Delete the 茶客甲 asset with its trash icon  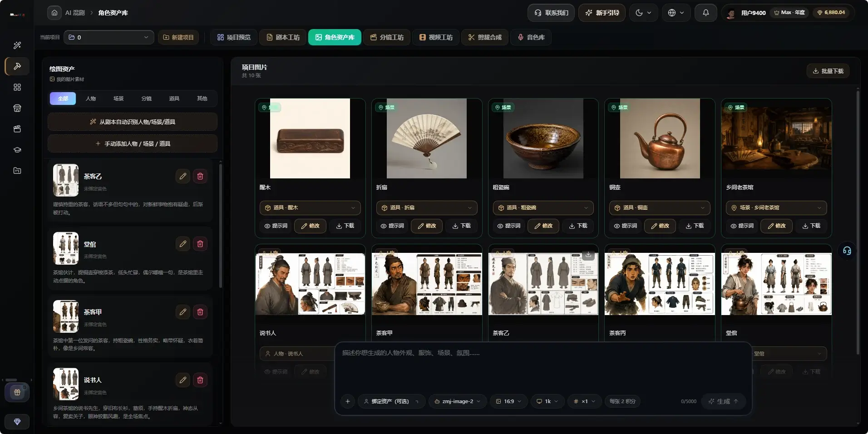click(x=200, y=312)
